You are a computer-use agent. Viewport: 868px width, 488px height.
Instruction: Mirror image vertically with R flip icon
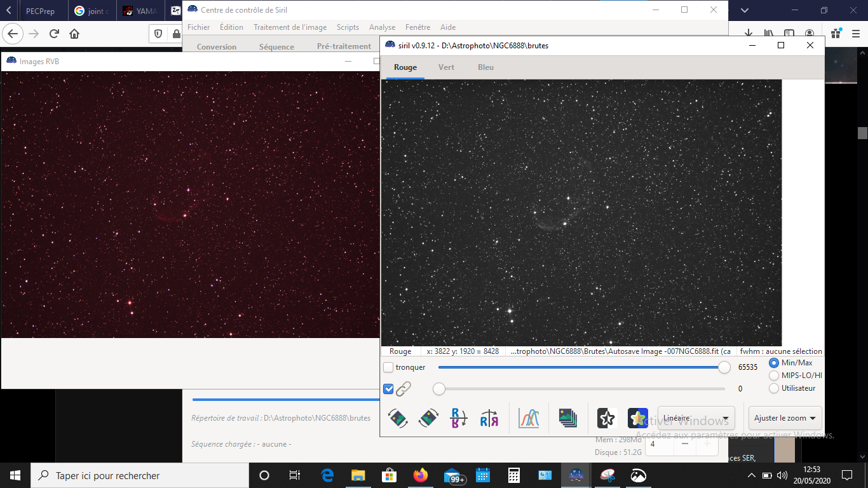[x=458, y=418]
